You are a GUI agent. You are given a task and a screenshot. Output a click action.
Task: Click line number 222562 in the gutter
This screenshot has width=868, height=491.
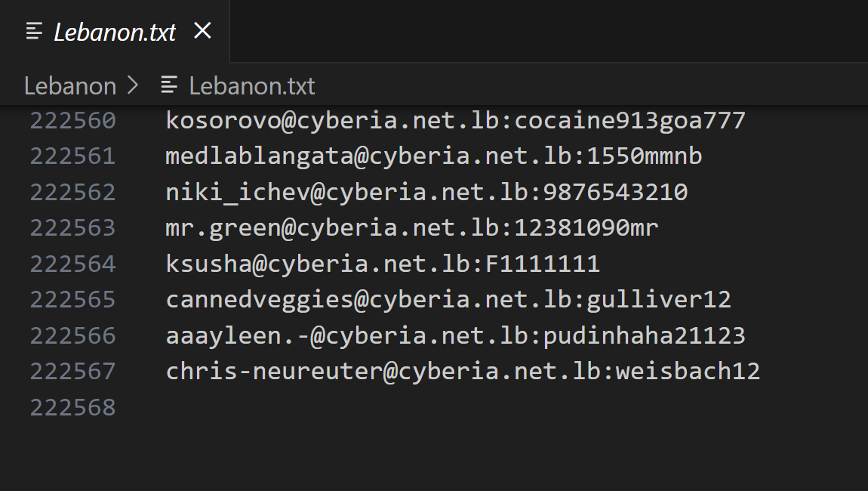[x=72, y=193]
